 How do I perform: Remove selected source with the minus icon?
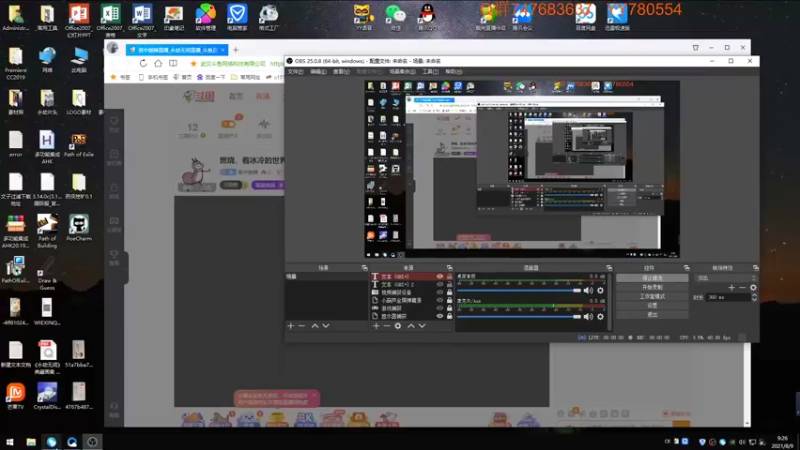click(x=387, y=326)
